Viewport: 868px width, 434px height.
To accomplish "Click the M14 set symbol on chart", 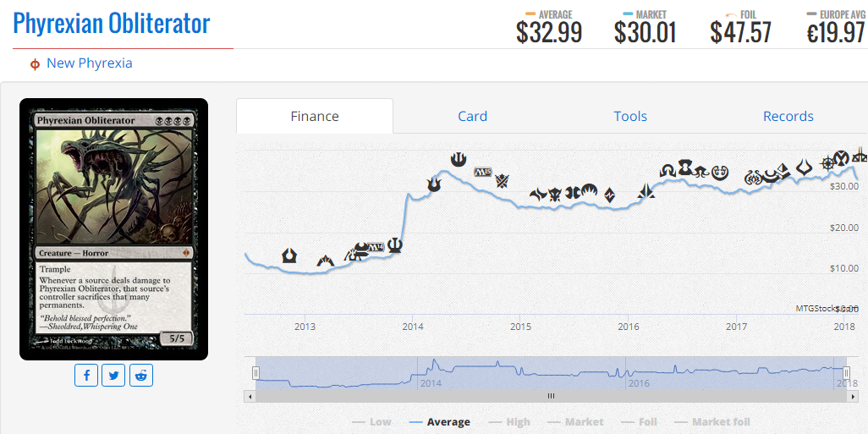I will tap(376, 247).
